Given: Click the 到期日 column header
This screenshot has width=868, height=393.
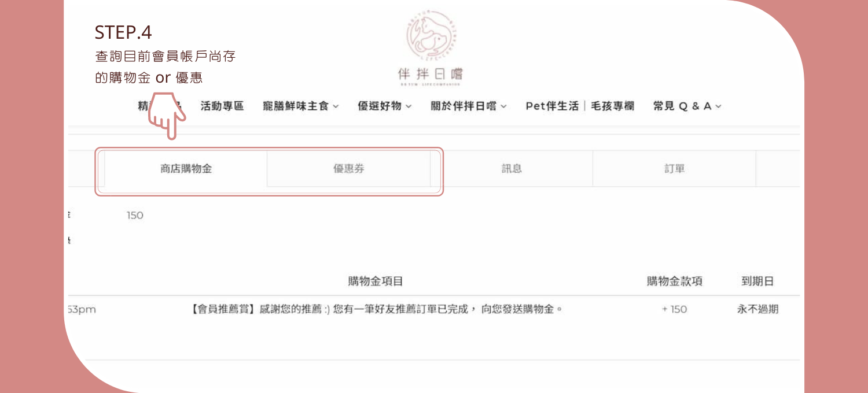Looking at the screenshot, I should (x=757, y=281).
